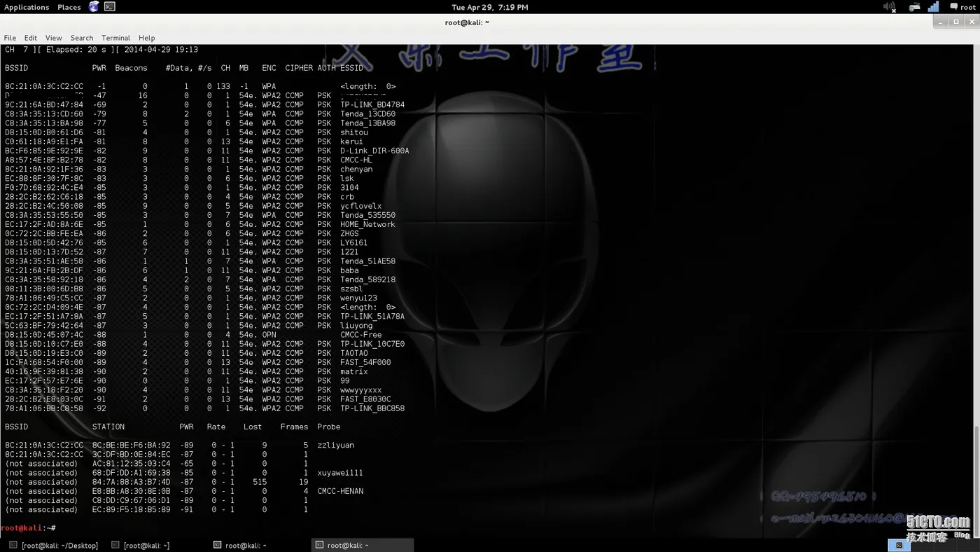Viewport: 980px width, 552px height.
Task: Click the ESSID LY6161
Action: pyautogui.click(x=354, y=242)
